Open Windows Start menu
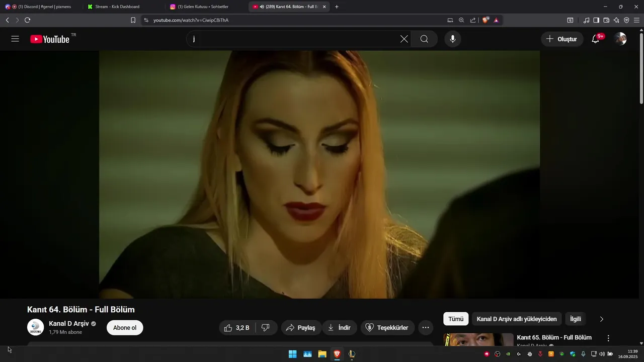Image resolution: width=644 pixels, height=362 pixels. (x=292, y=354)
